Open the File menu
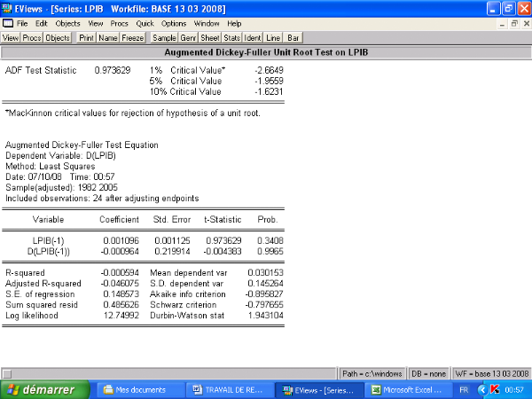The image size is (532, 399). (22, 23)
